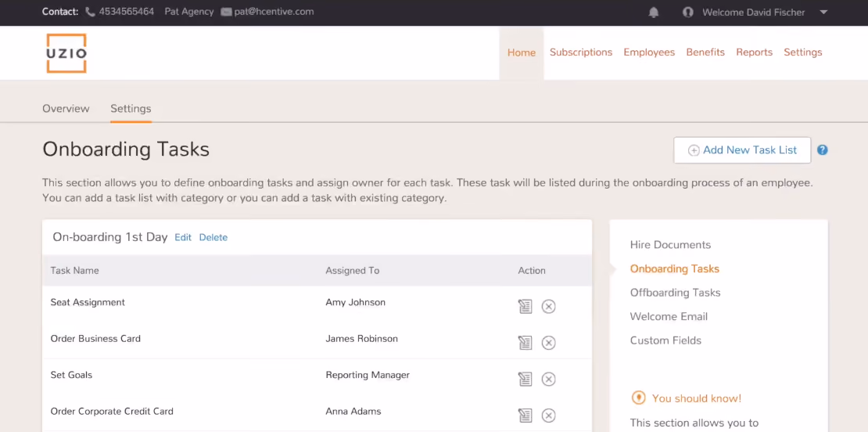Edit the Seat Assignment task icon
868x432 pixels.
[x=525, y=306]
